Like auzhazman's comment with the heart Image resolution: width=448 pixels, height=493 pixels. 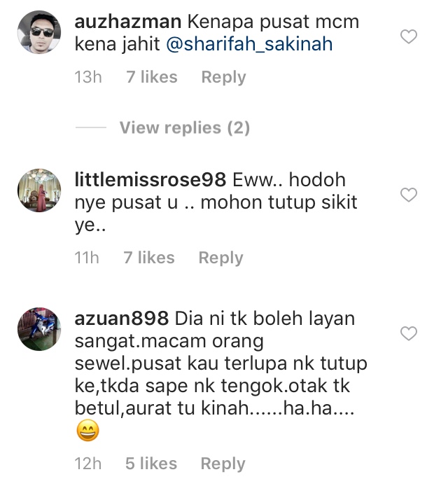pyautogui.click(x=409, y=36)
